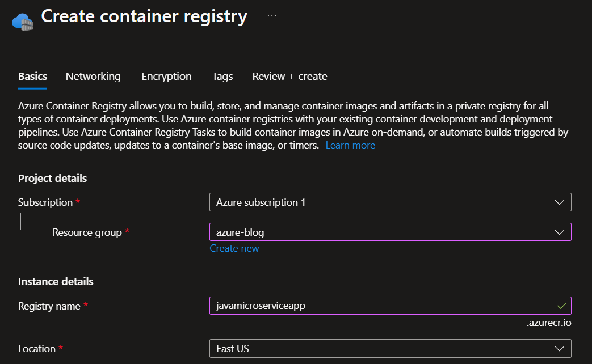Screen dimensions: 592x364
Task: Click the Resource group field label
Action: coord(87,232)
